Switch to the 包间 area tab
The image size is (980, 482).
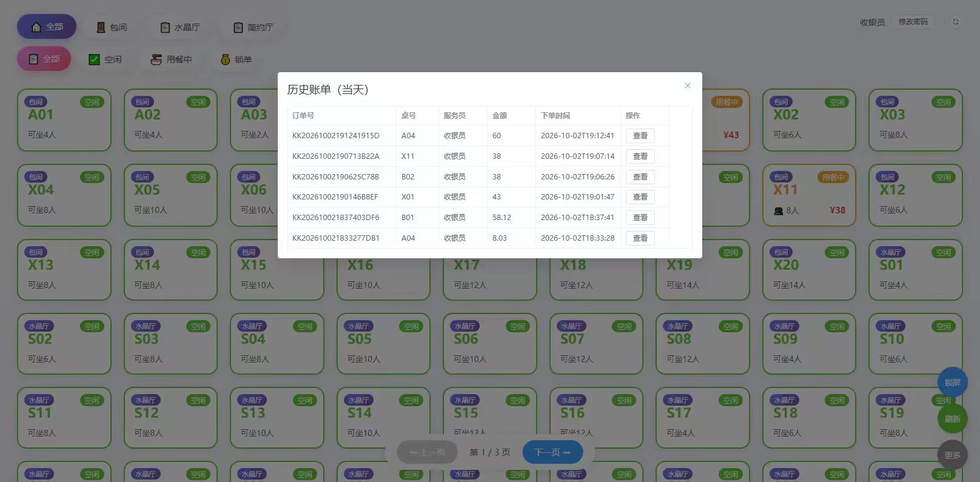(112, 27)
